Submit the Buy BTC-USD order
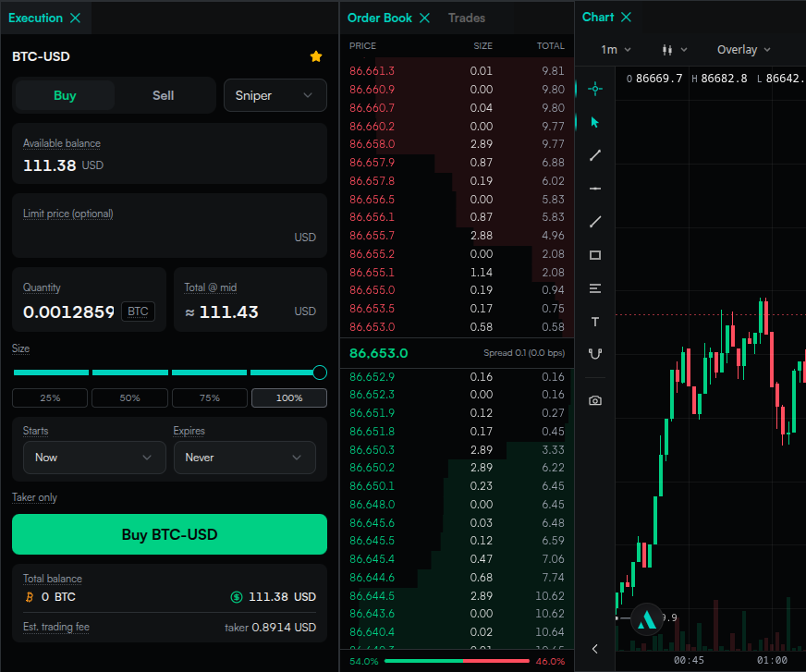The width and height of the screenshot is (806, 672). point(169,534)
